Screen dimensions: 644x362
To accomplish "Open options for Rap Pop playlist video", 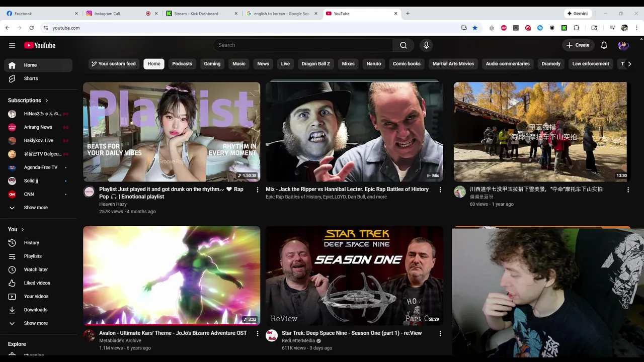I will (x=258, y=190).
